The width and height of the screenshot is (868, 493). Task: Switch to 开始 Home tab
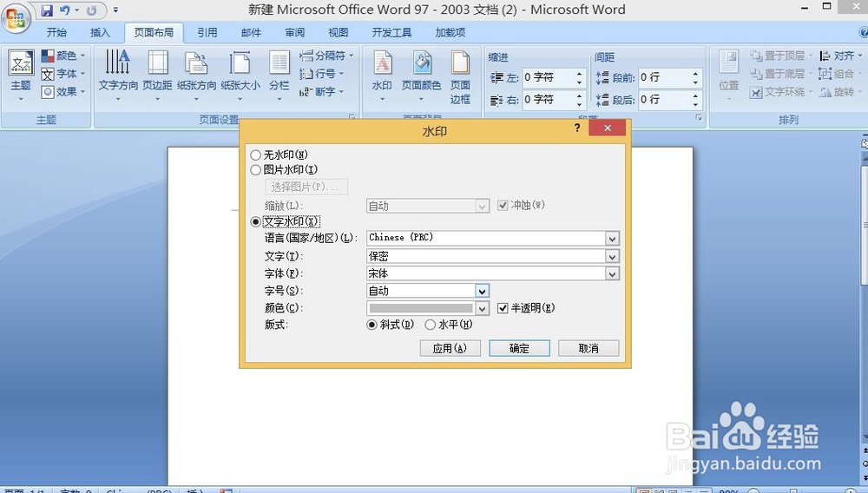click(x=56, y=33)
